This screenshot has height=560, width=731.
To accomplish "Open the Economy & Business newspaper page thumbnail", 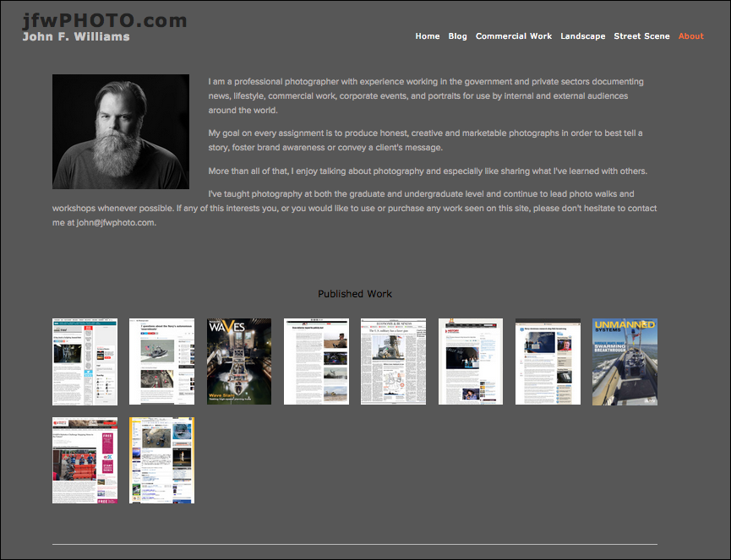I will 393,362.
